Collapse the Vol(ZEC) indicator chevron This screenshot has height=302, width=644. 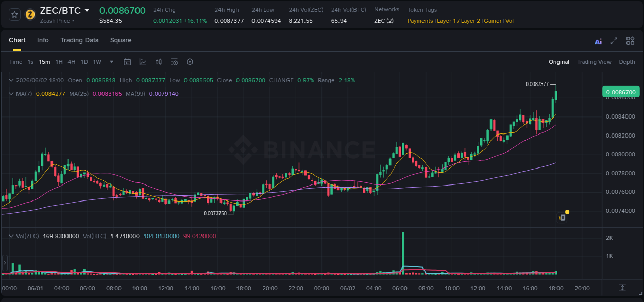coord(11,236)
